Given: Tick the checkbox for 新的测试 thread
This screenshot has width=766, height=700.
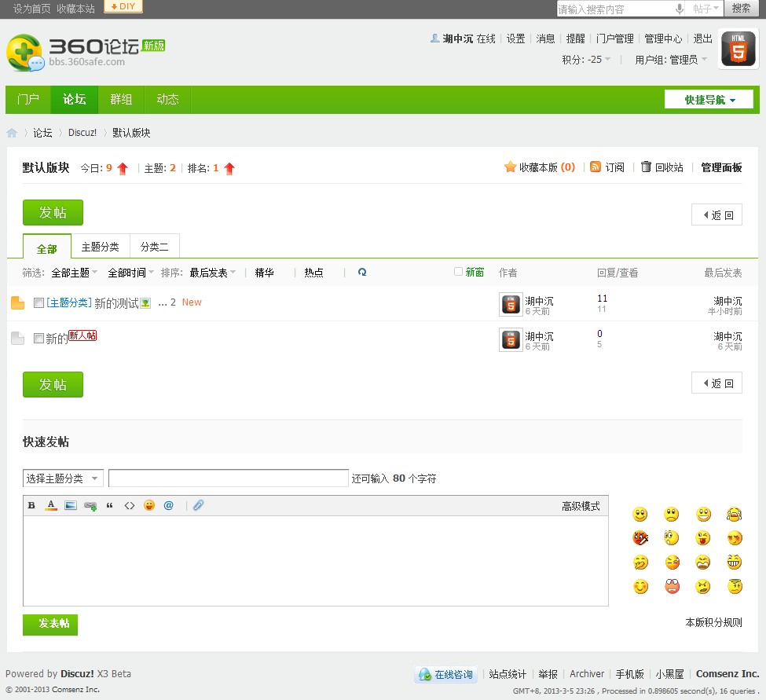Looking at the screenshot, I should coord(38,302).
